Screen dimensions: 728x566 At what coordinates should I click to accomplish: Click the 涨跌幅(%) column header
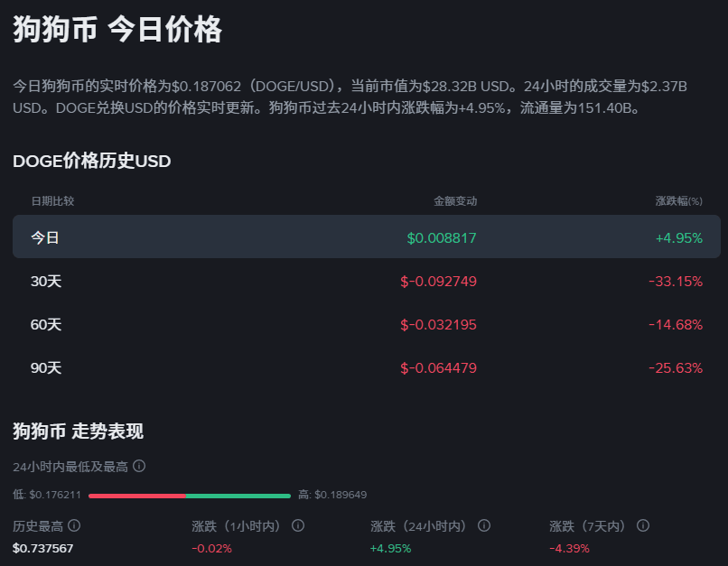(678, 200)
